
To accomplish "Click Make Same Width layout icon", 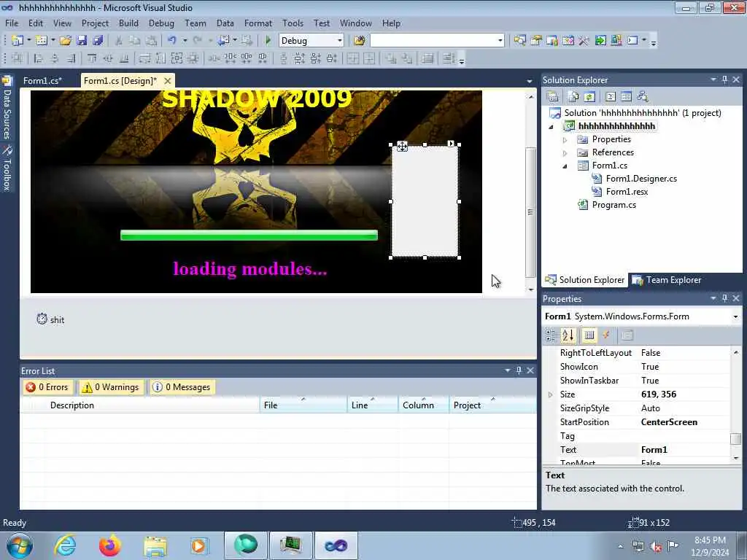I will pos(144,58).
